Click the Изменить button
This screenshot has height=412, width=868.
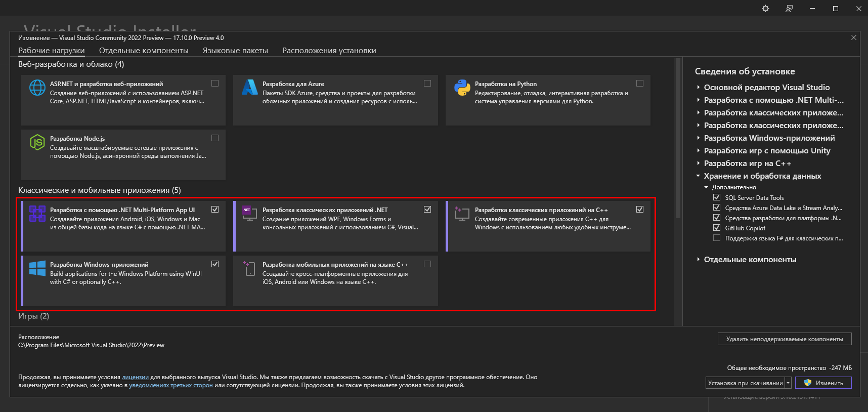click(823, 383)
